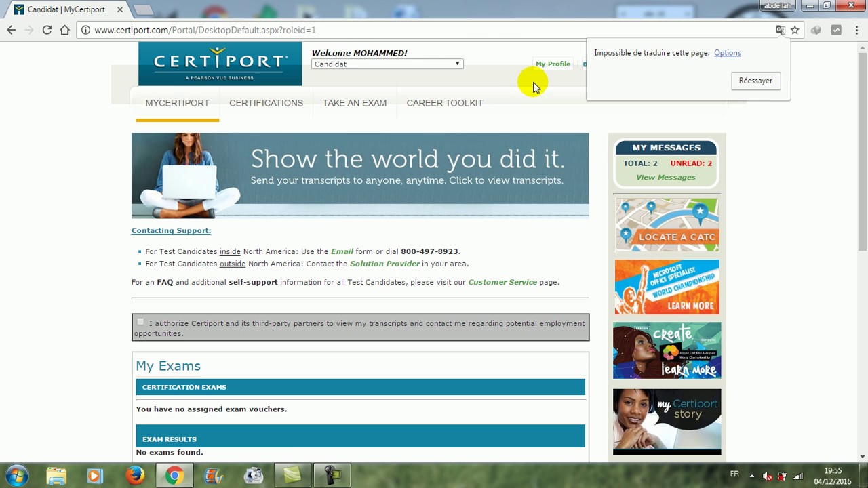Show hidden system tray icons

[x=751, y=476]
